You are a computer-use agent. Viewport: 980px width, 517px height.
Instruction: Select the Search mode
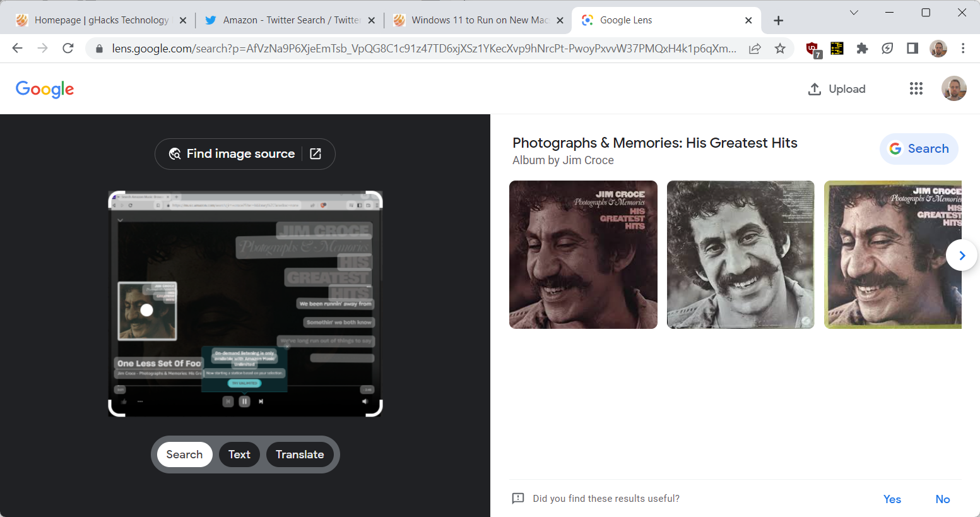pos(184,455)
